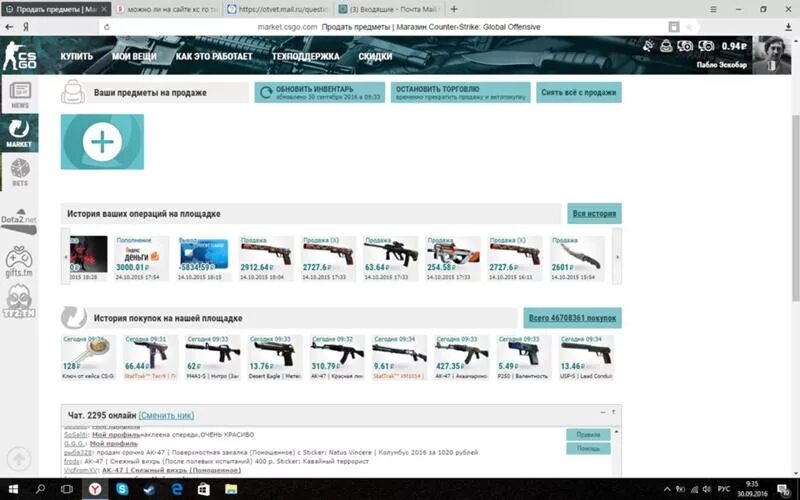Click the Yandex Я home button
The height and width of the screenshot is (500, 800).
26,27
